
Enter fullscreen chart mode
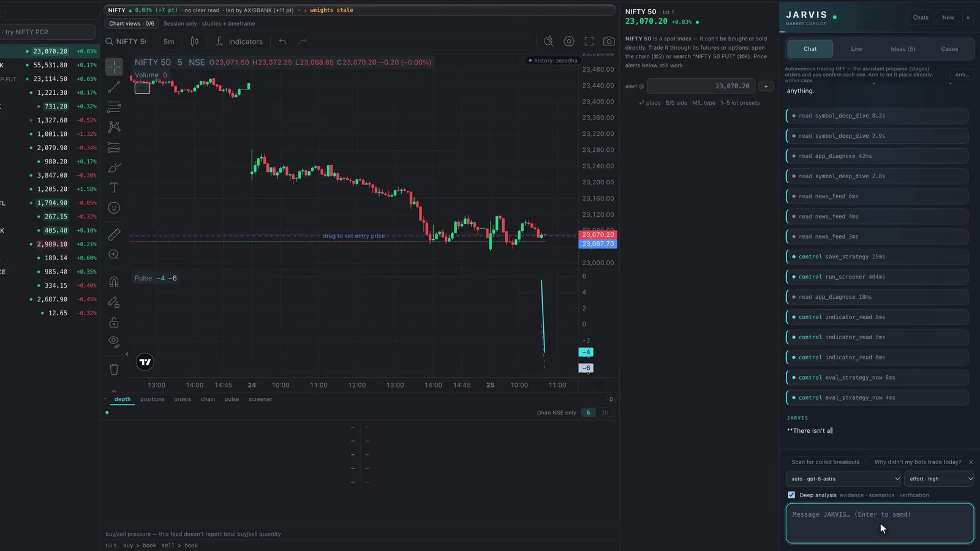pyautogui.click(x=589, y=42)
